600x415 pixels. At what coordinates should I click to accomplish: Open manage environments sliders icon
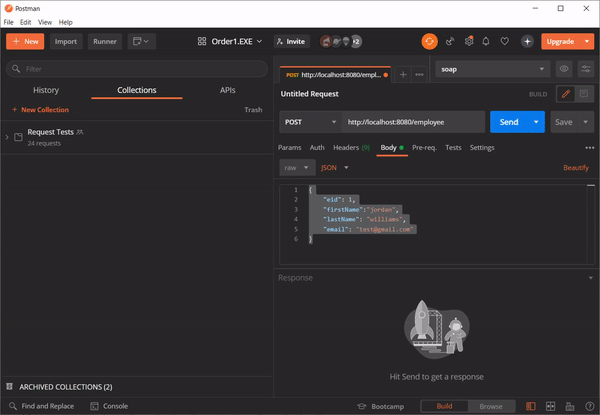click(x=586, y=69)
